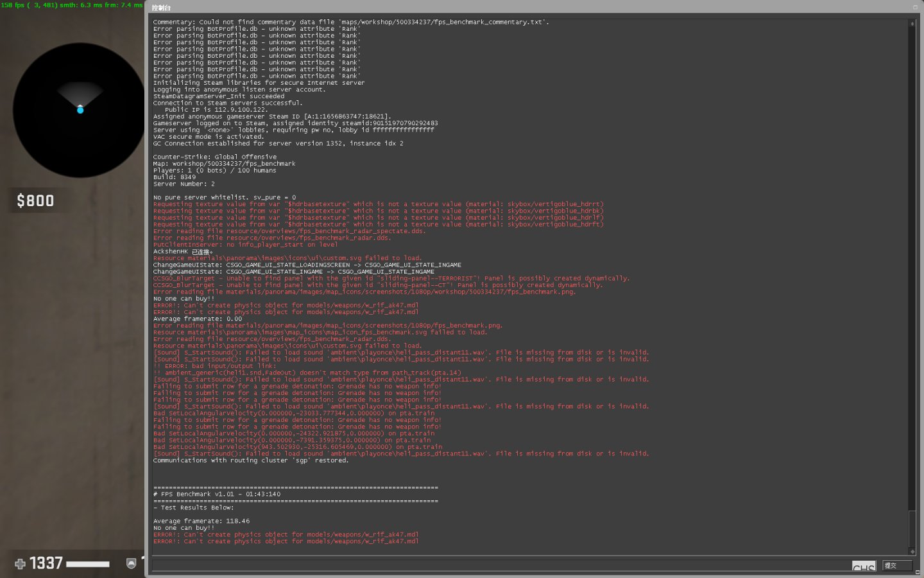Image resolution: width=924 pixels, height=578 pixels.
Task: Click the '- Test Results Below:' line
Action: 194,507
